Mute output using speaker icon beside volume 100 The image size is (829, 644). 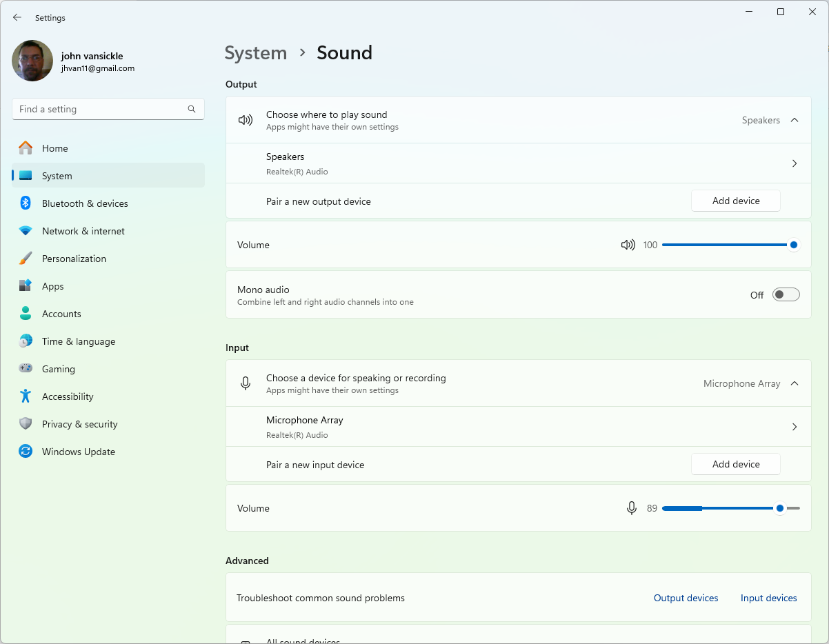click(x=628, y=245)
